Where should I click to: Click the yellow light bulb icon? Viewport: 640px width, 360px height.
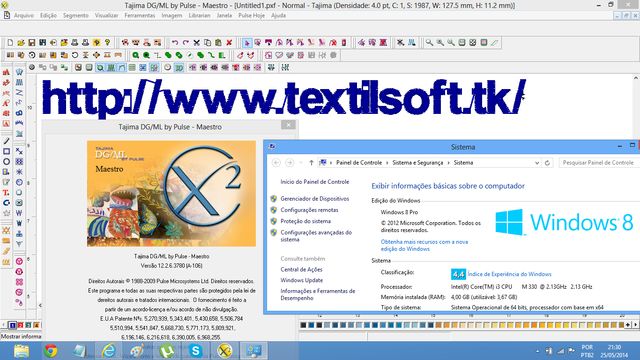pyautogui.click(x=107, y=42)
